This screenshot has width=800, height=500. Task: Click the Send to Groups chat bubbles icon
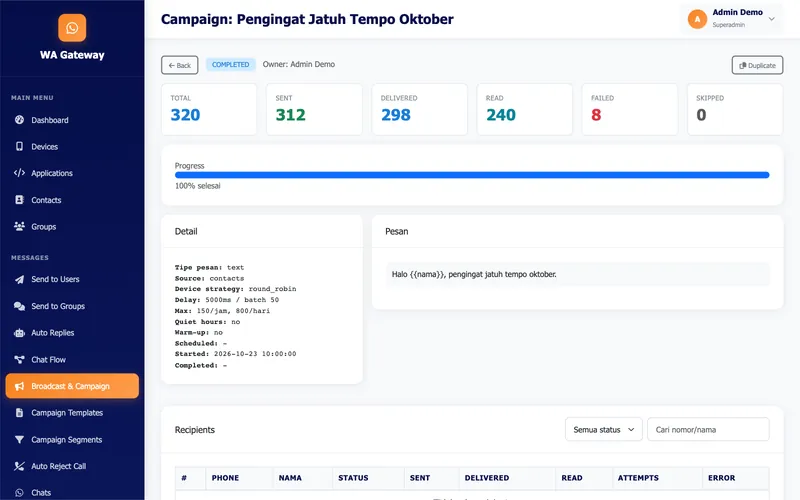pos(19,306)
